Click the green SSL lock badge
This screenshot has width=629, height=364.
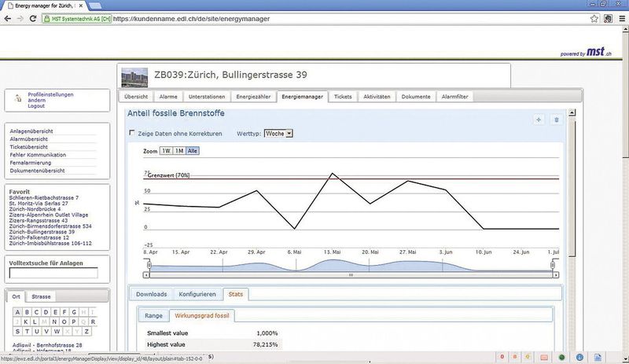coord(76,18)
